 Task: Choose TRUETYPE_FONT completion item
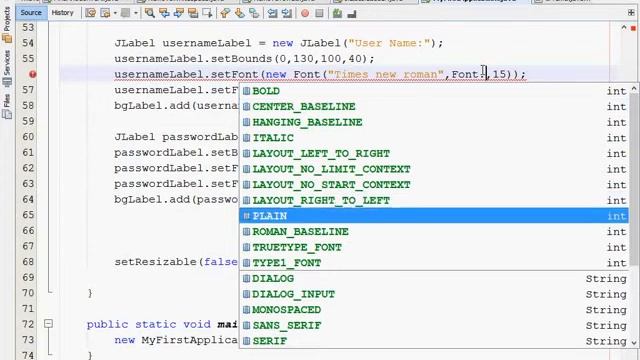pyautogui.click(x=433, y=247)
